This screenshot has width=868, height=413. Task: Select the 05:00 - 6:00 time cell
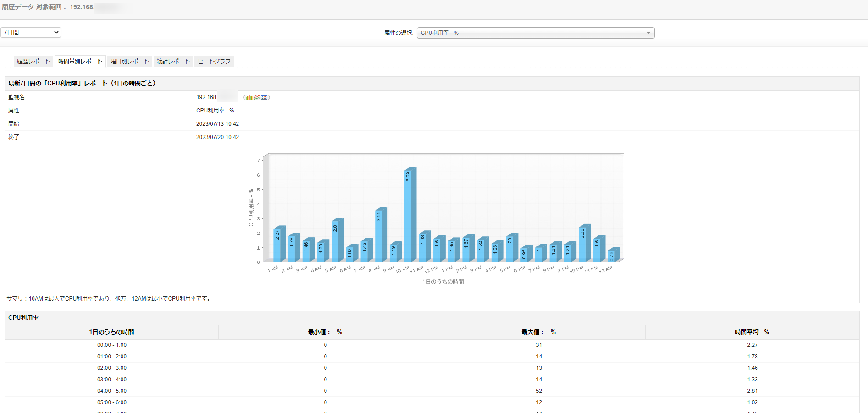112,402
